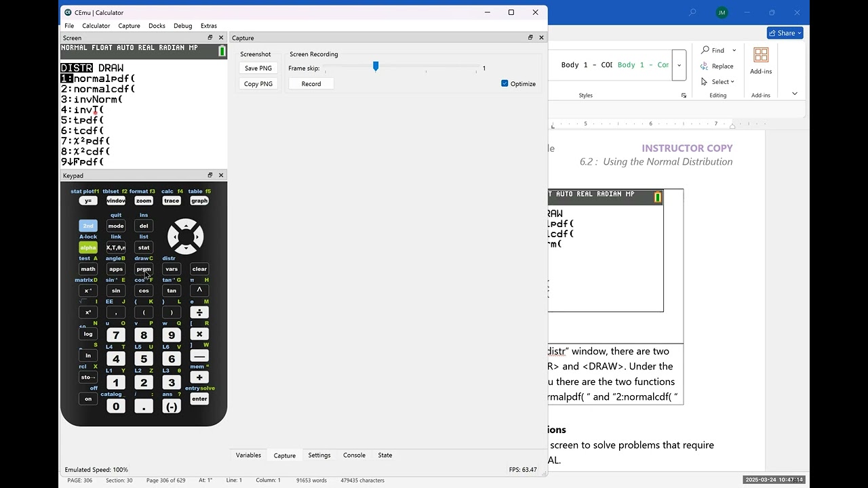The image size is (868, 488).
Task: Tap the number 5 key
Action: point(144,359)
